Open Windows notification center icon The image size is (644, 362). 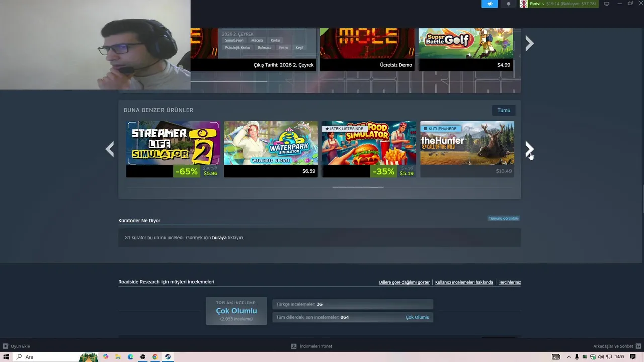pos(633,357)
